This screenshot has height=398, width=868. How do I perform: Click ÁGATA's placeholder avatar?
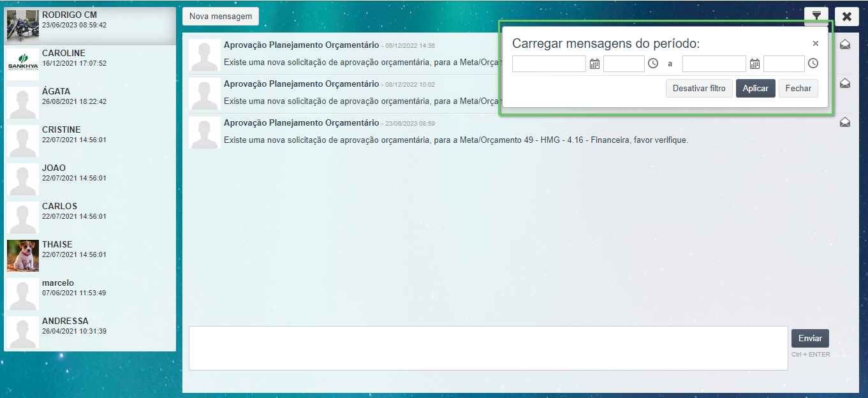(x=23, y=103)
